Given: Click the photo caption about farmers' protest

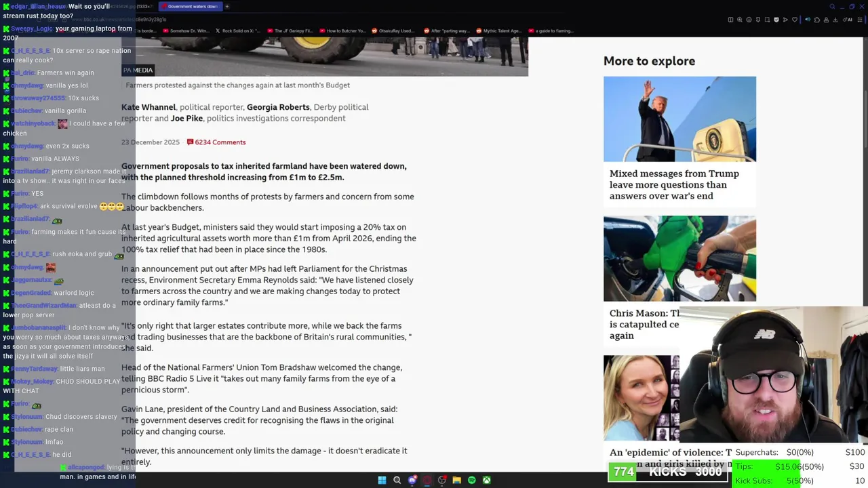Looking at the screenshot, I should pos(237,85).
